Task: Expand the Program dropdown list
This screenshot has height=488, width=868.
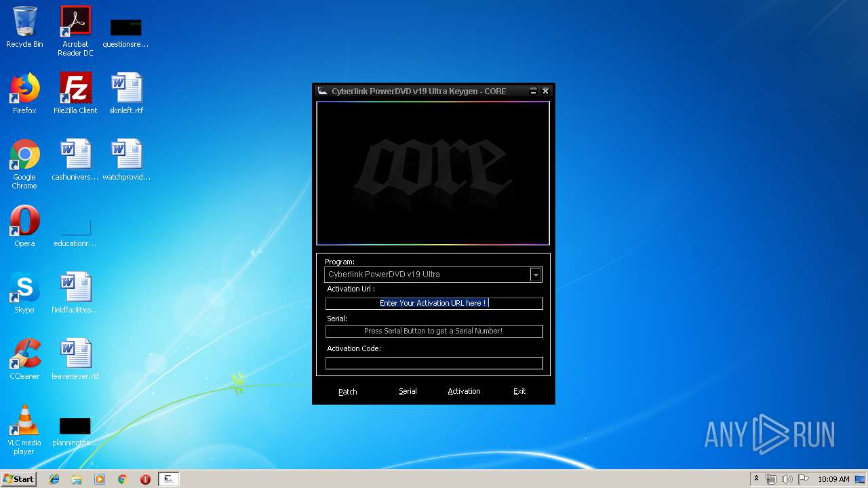Action: [536, 274]
